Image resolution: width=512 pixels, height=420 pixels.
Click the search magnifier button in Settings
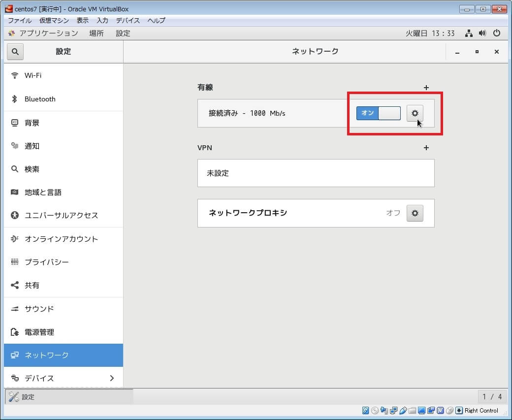click(15, 52)
